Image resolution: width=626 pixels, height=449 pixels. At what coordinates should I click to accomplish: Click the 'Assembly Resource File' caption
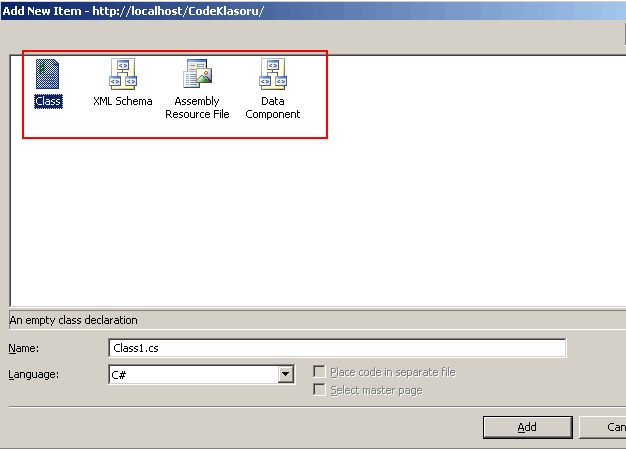pyautogui.click(x=197, y=108)
